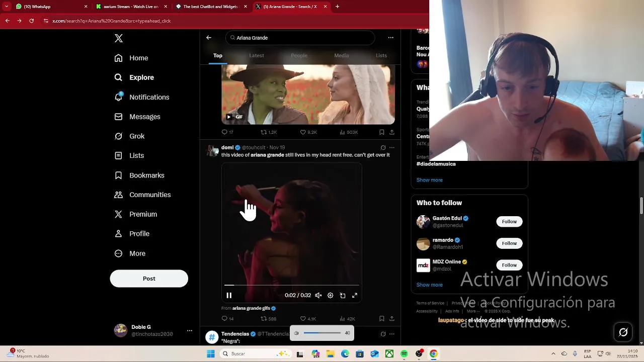Follow ramardo
644x362 pixels.
click(x=509, y=243)
